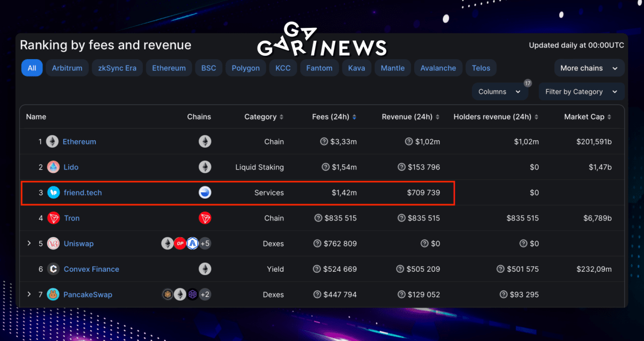
Task: Open the Ethereum protocol link
Action: [79, 142]
